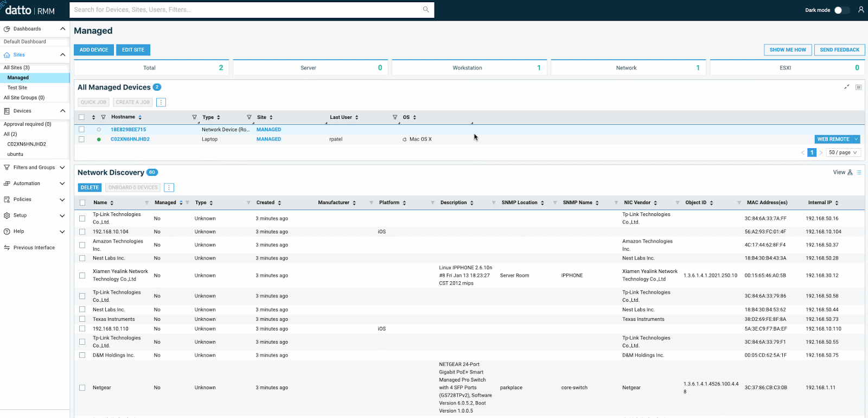The width and height of the screenshot is (868, 418).
Task: Click the Managed column filter icon in Network Discovery
Action: tap(188, 202)
